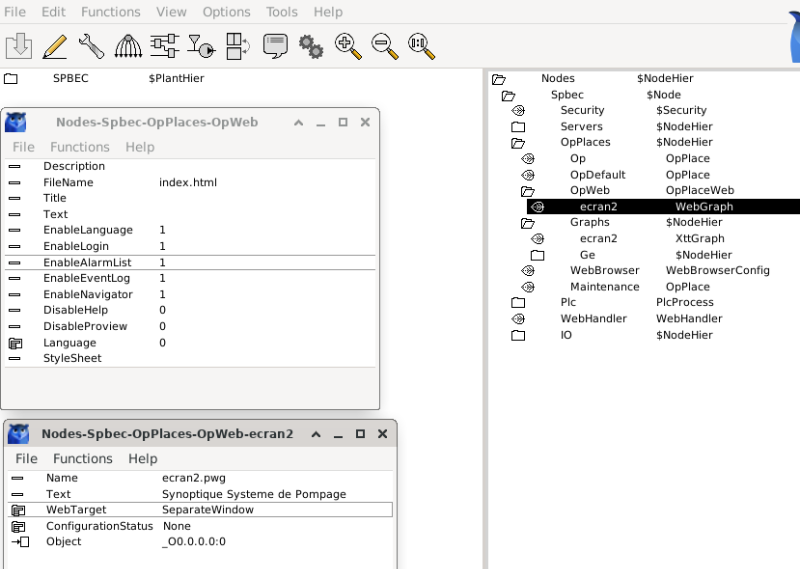Click the wrench build toolbar icon

coord(91,45)
